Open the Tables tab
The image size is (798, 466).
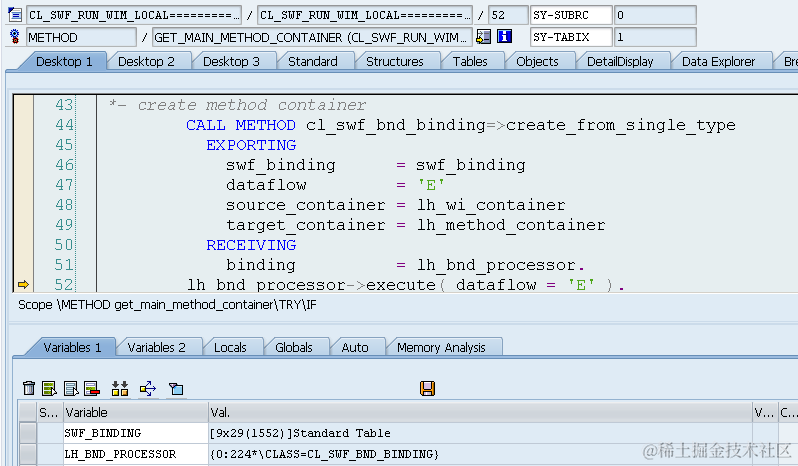(470, 62)
